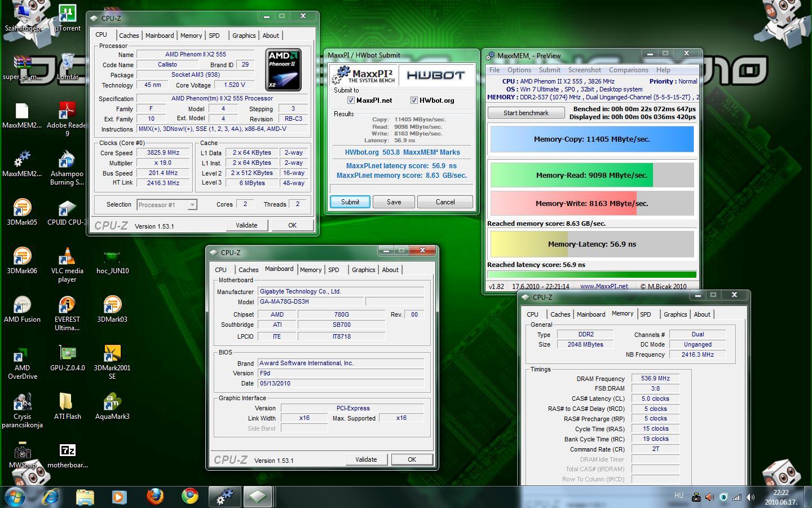Click Save in HWbot Submit dialog
This screenshot has height=508, width=812.
click(x=394, y=202)
